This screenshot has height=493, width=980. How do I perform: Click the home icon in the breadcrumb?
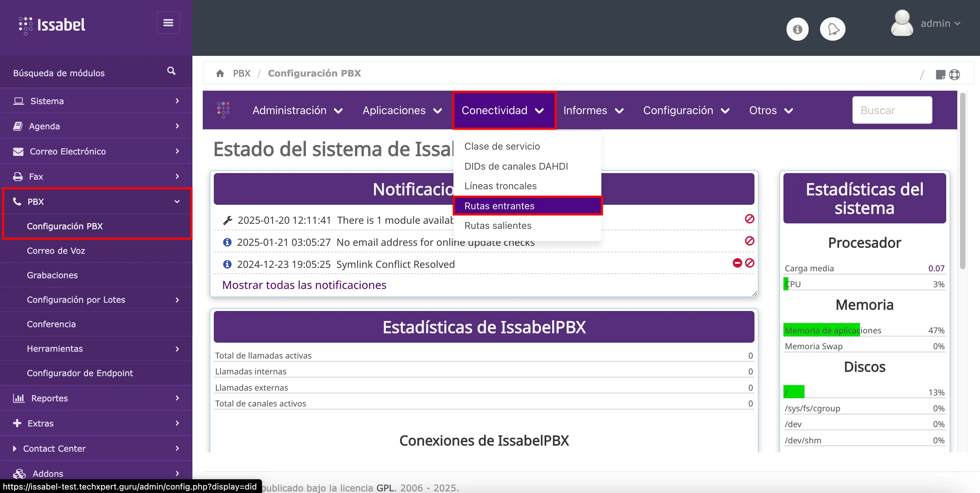[x=220, y=73]
